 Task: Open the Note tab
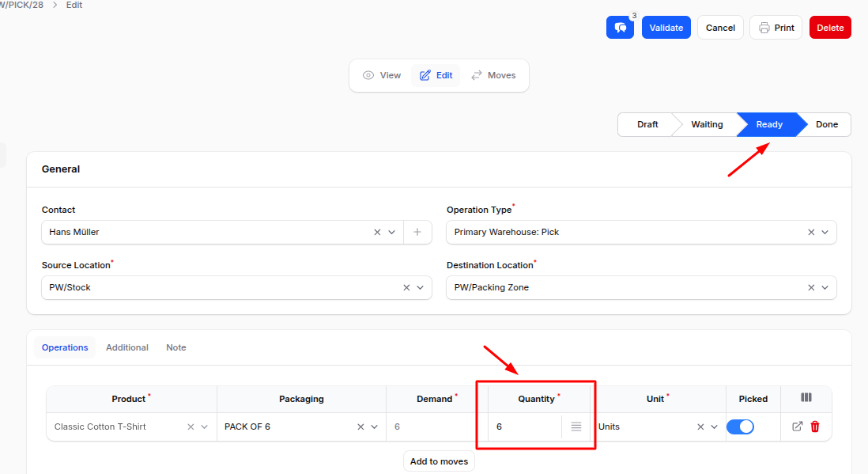[176, 347]
